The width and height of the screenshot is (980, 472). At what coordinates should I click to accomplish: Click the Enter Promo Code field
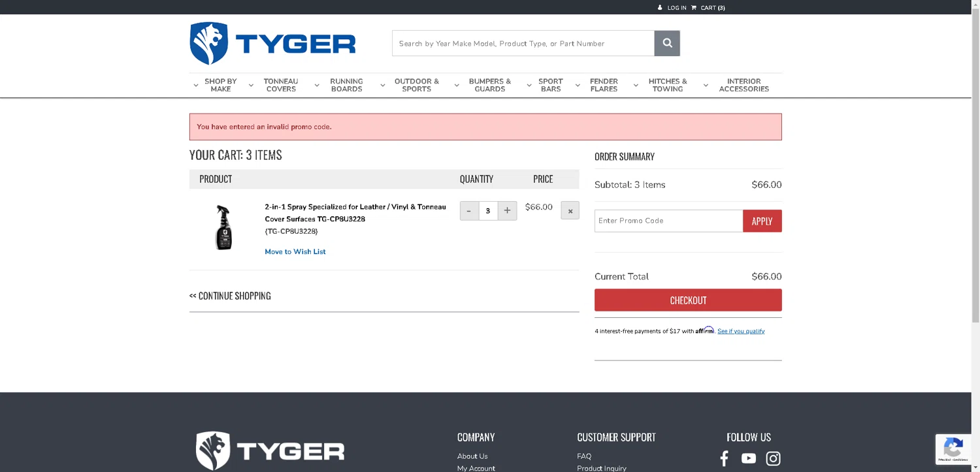(669, 221)
